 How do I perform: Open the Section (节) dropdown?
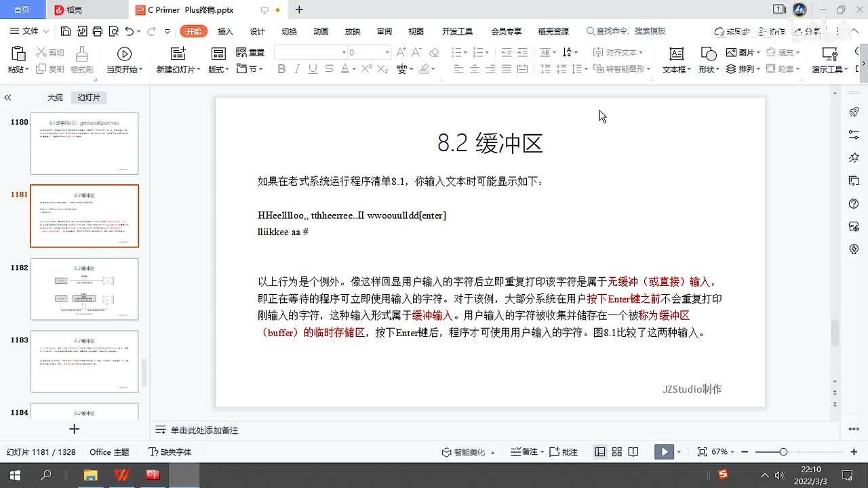250,69
